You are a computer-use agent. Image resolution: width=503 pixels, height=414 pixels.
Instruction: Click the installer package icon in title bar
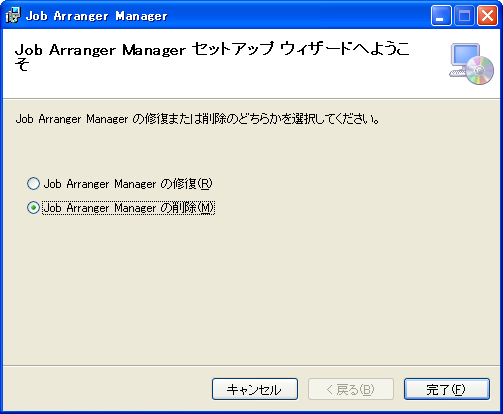click(13, 15)
